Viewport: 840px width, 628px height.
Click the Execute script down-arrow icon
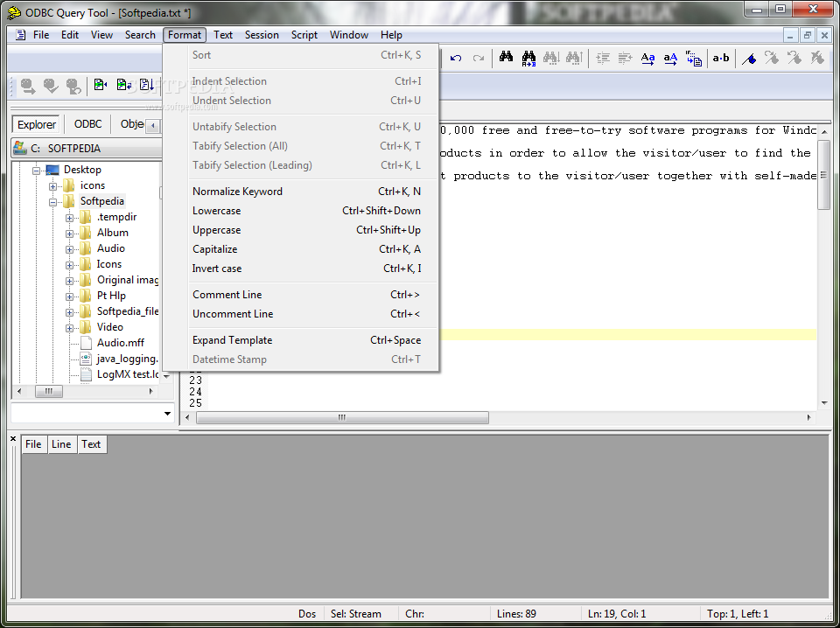(x=147, y=85)
